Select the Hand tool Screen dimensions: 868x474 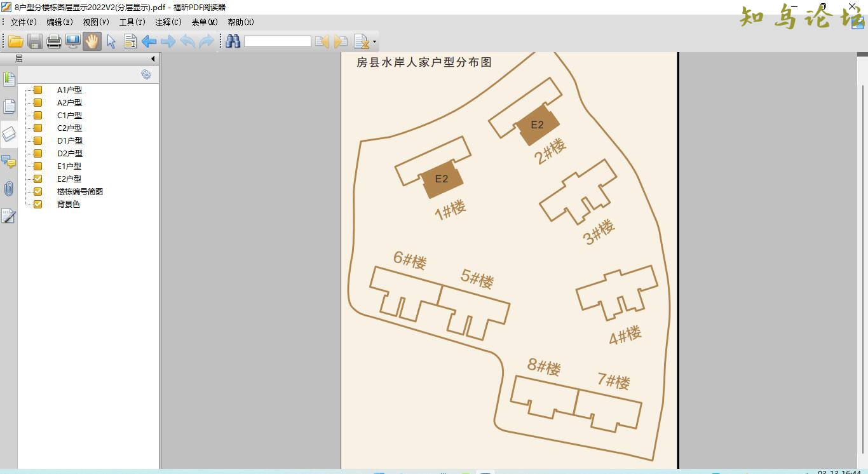92,42
